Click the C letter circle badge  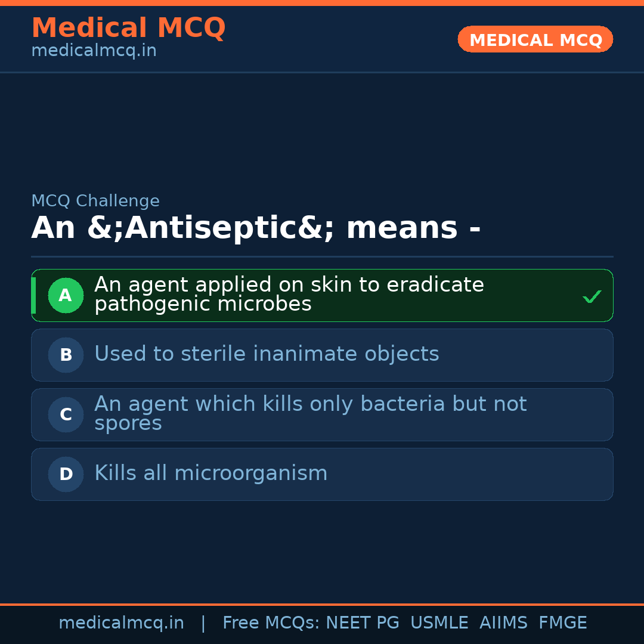click(66, 414)
